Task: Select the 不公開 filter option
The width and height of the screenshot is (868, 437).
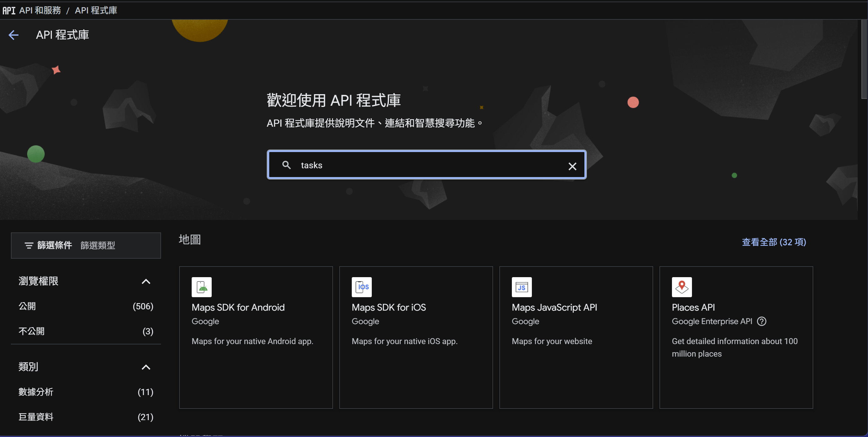Action: (x=31, y=331)
